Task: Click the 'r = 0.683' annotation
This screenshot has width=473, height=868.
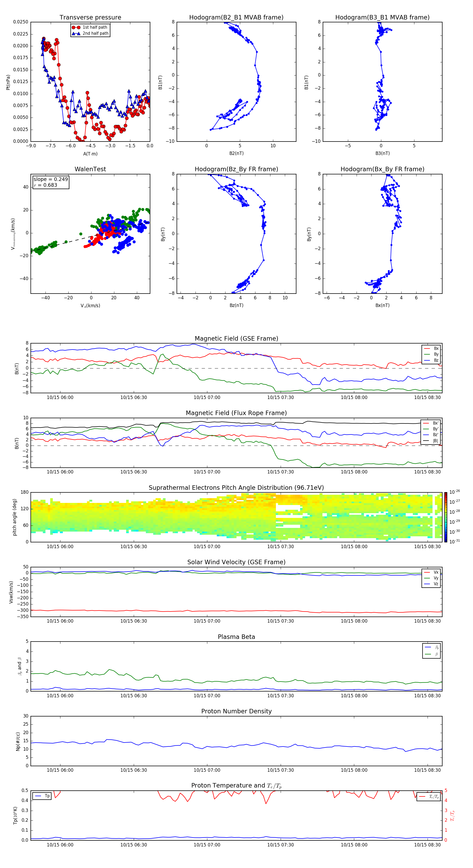Action: (x=45, y=185)
